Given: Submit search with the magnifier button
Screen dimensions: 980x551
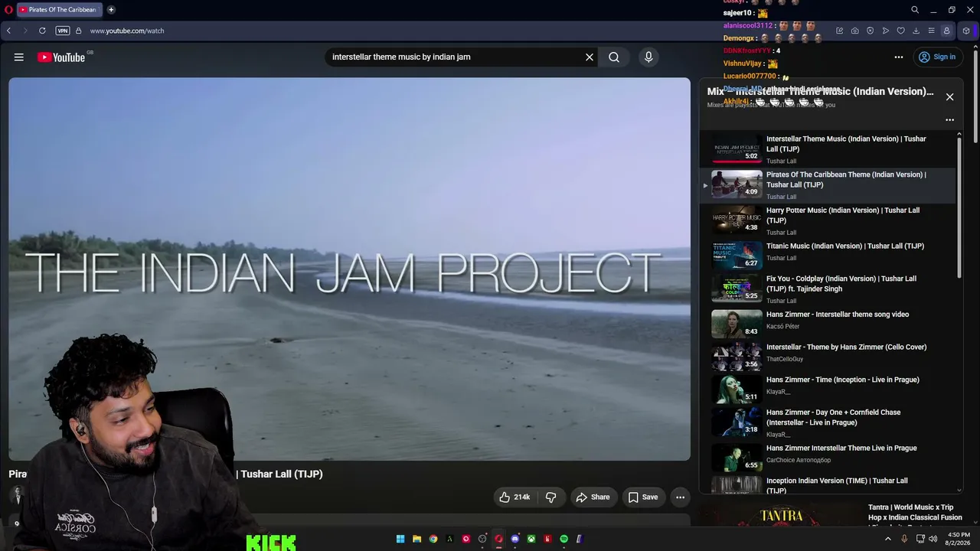Looking at the screenshot, I should tap(614, 57).
